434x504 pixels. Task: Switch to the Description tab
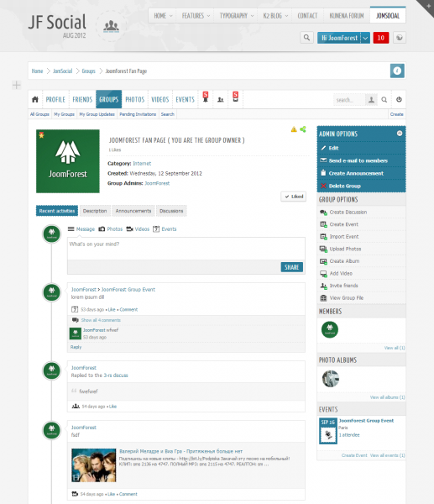[x=95, y=211]
